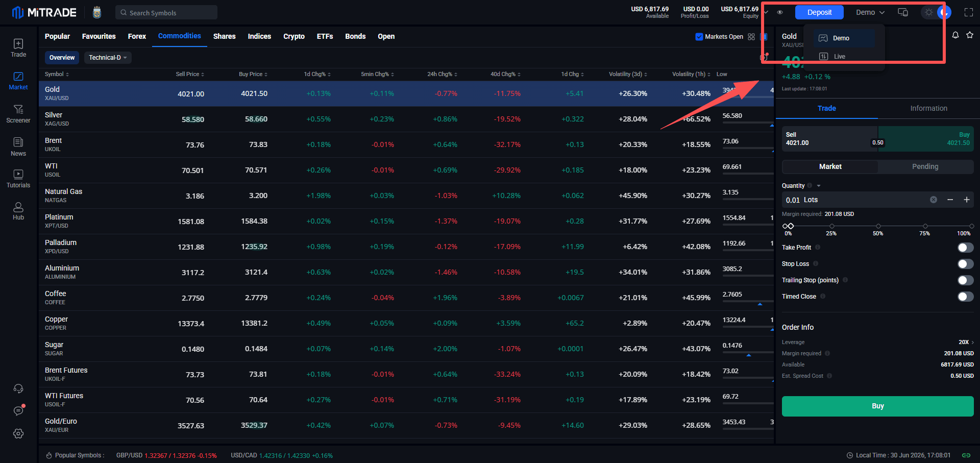The width and height of the screenshot is (980, 463).
Task: Set margin slider to 25%
Action: pos(831,226)
